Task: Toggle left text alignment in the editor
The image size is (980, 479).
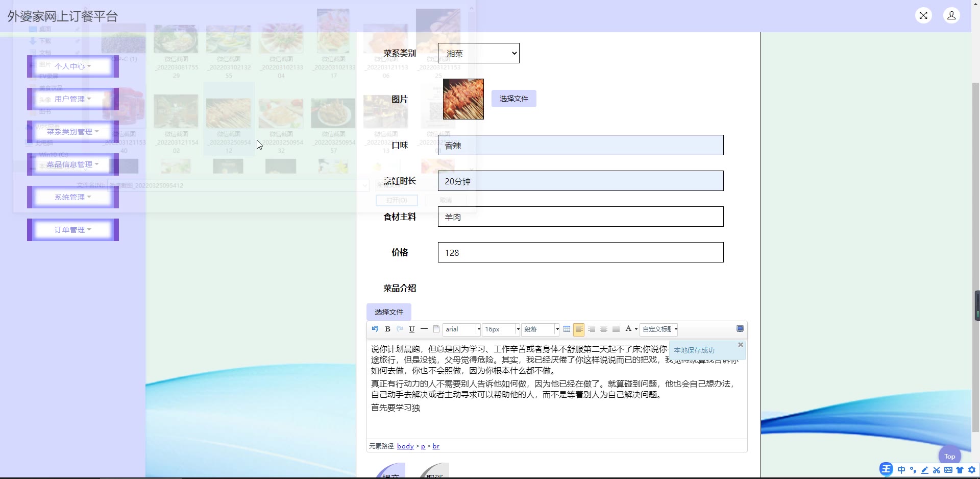Action: click(579, 329)
